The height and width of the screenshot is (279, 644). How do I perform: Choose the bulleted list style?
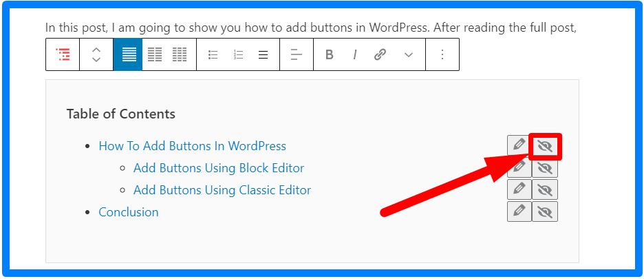tap(213, 54)
